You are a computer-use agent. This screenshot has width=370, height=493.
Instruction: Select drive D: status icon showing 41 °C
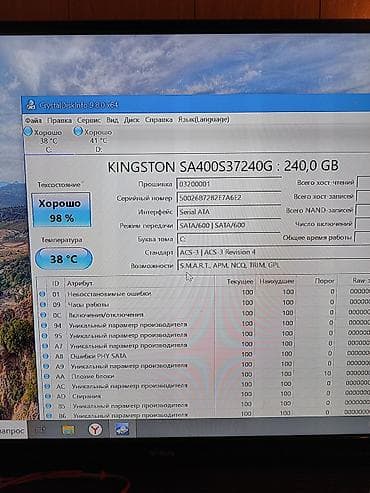pyautogui.click(x=93, y=140)
